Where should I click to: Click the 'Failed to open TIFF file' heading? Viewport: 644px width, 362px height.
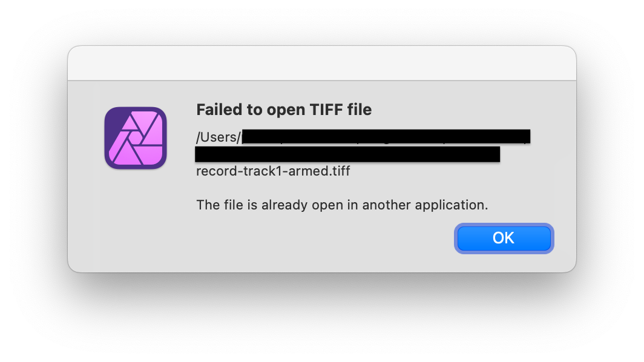tap(283, 110)
